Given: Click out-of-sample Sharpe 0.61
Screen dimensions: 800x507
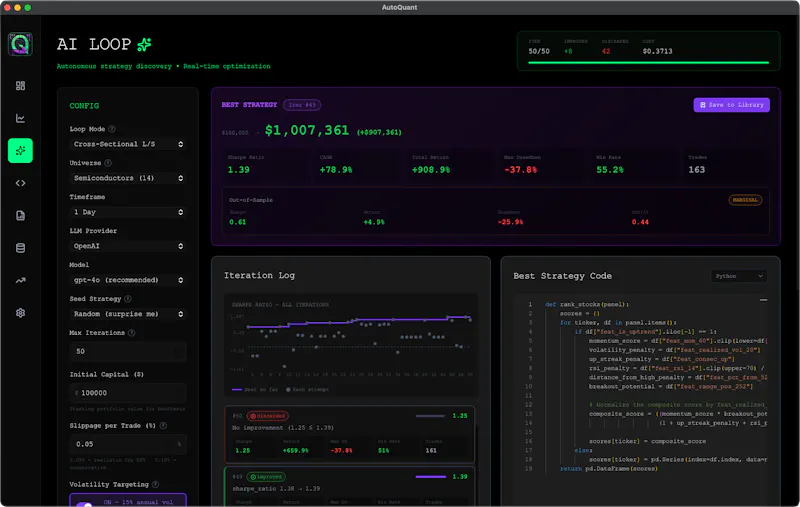Looking at the screenshot, I should (237, 222).
